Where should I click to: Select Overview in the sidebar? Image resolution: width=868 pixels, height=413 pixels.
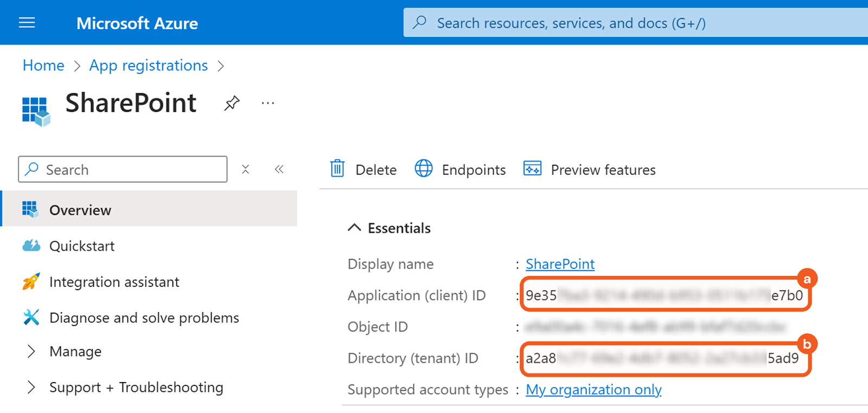(80, 210)
